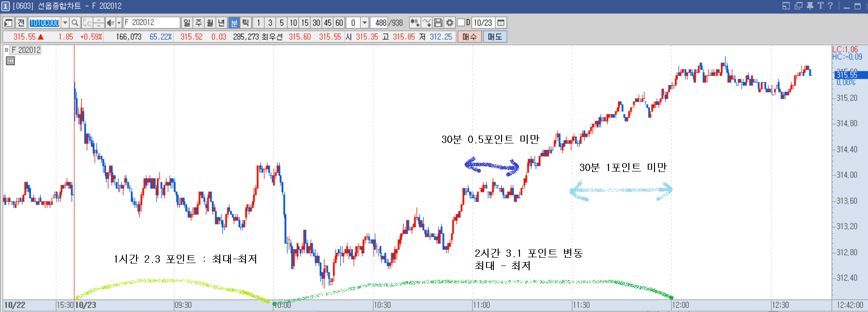
Task: Open the stock code search magnifier
Action: coord(75,23)
